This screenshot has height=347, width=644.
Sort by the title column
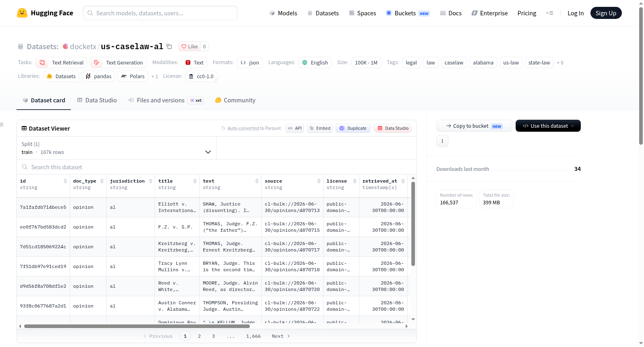click(195, 181)
